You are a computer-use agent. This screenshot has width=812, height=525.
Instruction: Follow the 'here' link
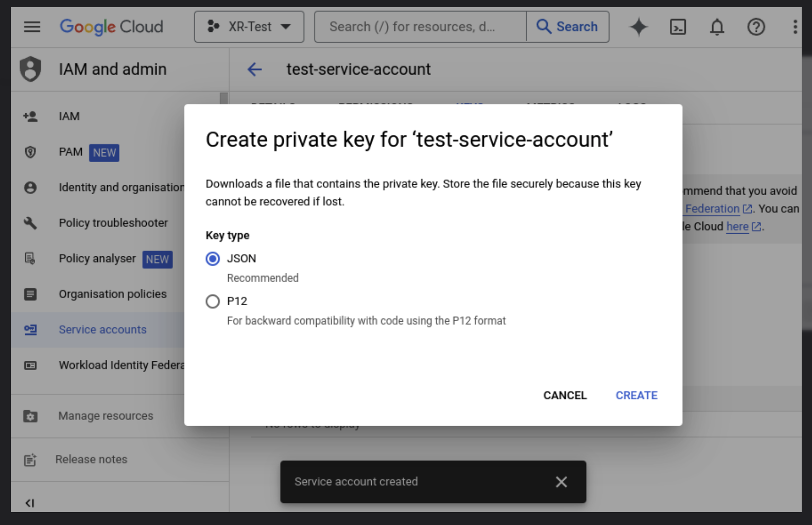point(737,226)
